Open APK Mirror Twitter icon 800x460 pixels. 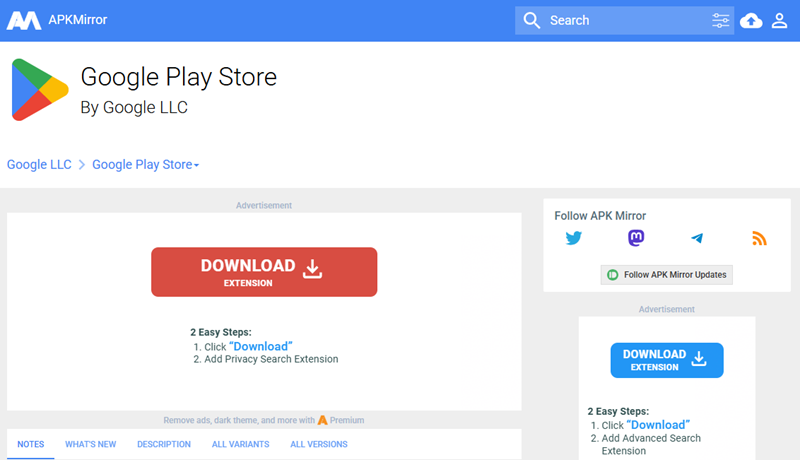(573, 238)
